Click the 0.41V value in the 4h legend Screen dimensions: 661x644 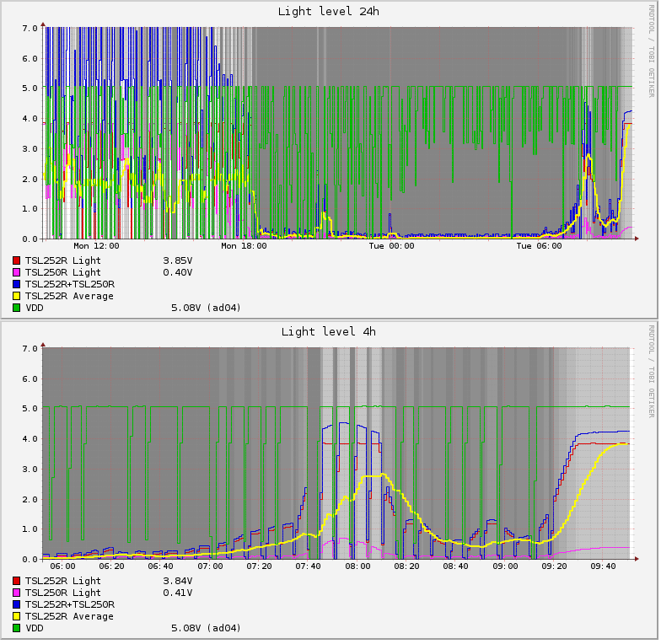coord(177,593)
